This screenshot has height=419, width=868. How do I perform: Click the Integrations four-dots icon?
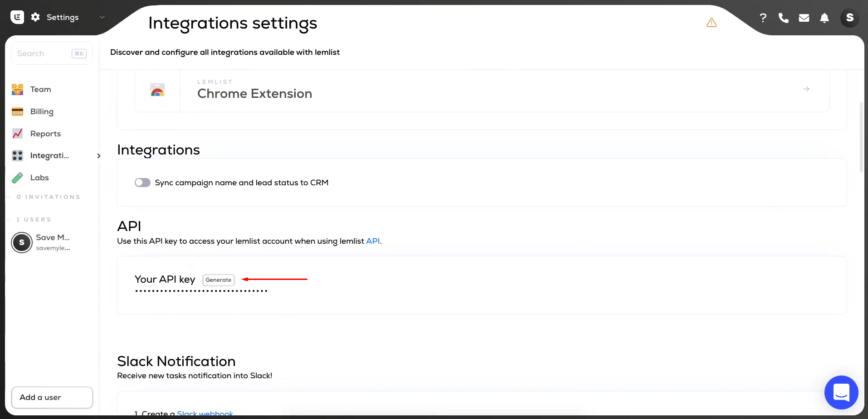point(17,155)
